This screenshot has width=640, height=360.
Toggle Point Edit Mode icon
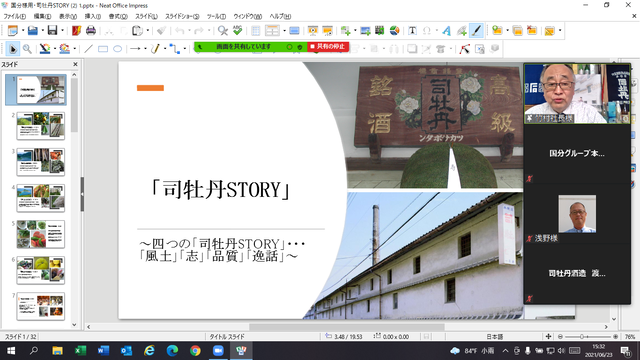pyautogui.click(x=464, y=49)
